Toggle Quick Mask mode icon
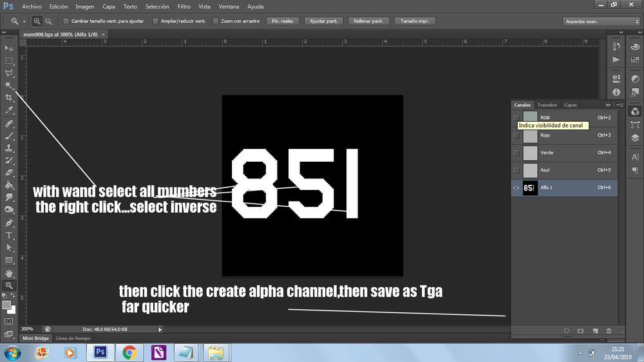644x362 pixels. (x=8, y=321)
